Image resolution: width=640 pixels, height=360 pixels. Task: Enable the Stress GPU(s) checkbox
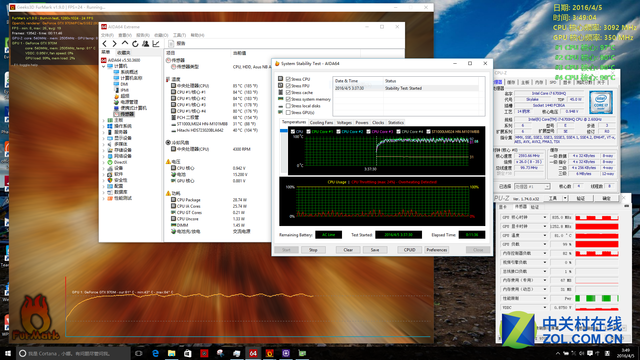(x=288, y=112)
